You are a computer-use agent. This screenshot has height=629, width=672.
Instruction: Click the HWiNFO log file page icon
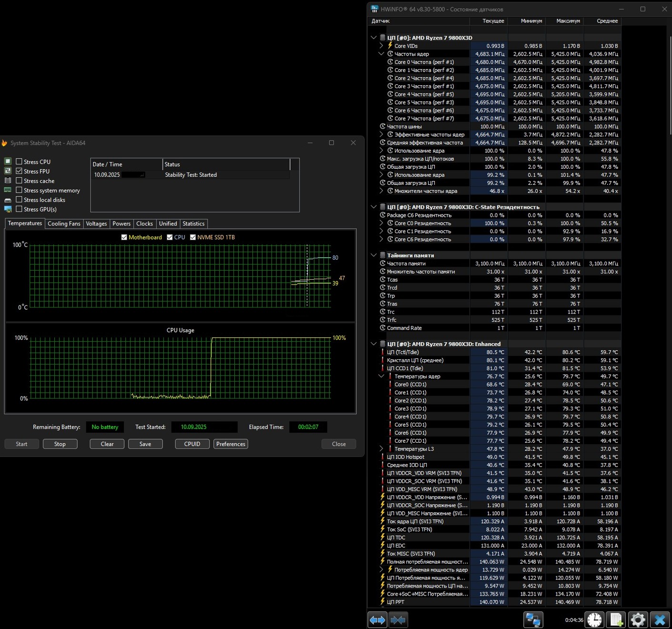pyautogui.click(x=616, y=620)
